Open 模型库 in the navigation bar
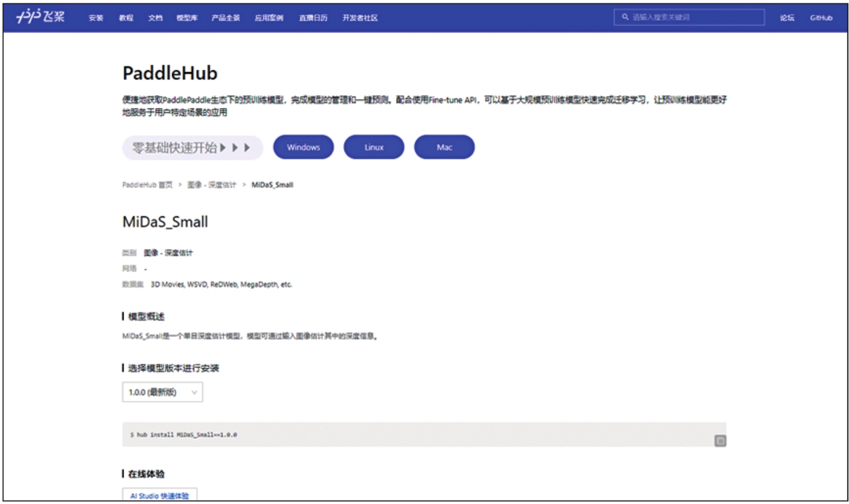 coord(187,18)
